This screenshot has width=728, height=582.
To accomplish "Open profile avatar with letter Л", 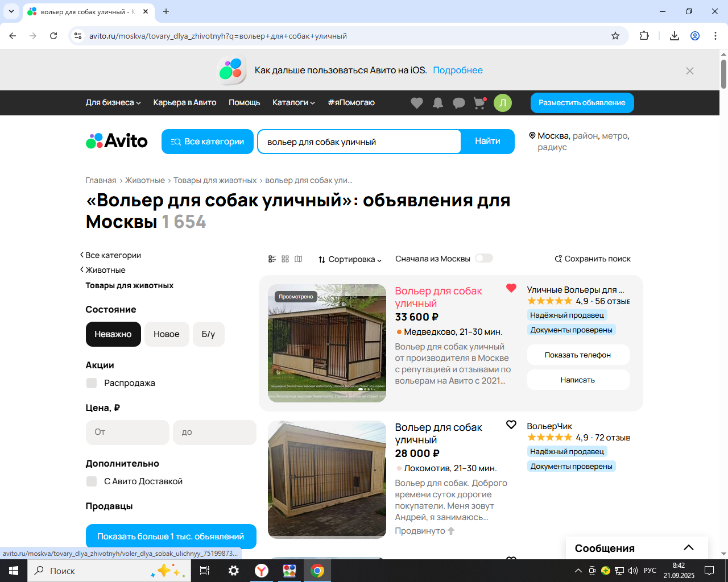I will click(503, 103).
